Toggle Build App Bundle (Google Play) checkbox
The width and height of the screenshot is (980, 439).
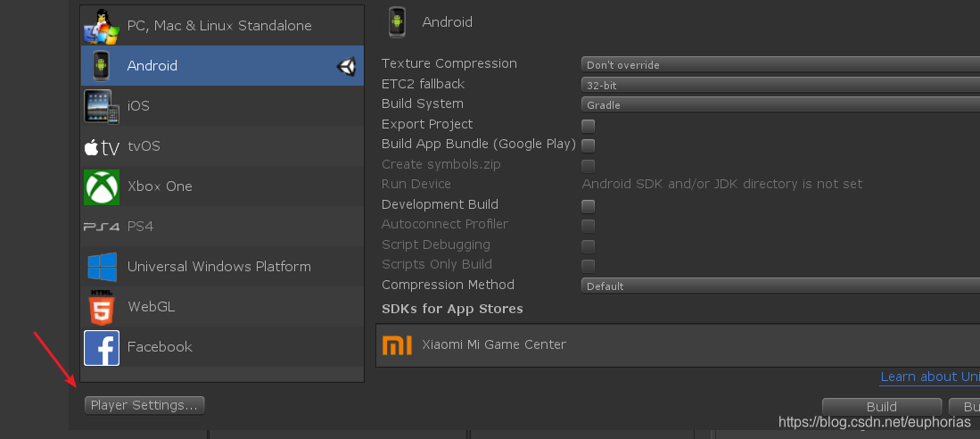589,145
